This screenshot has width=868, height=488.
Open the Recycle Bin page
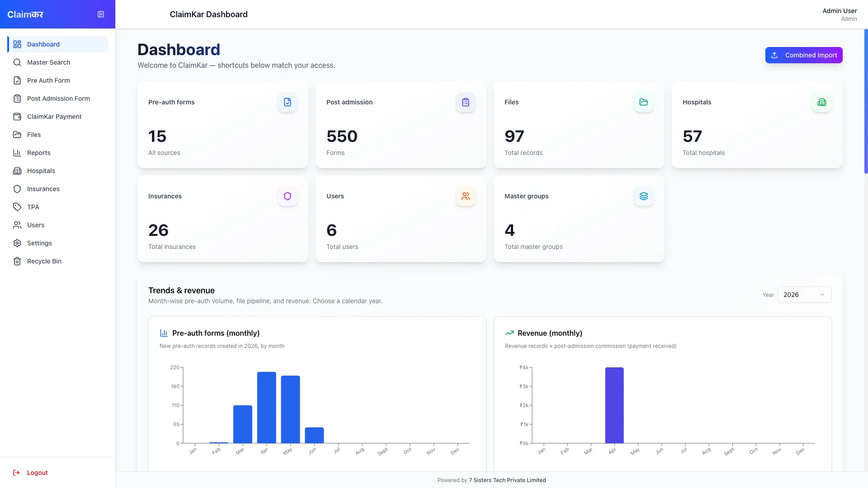pos(57,261)
